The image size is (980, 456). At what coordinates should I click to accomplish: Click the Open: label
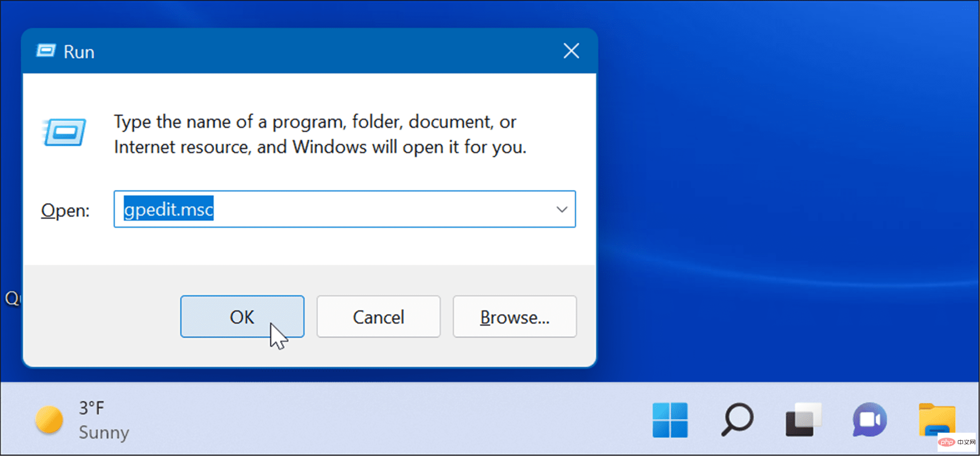65,210
